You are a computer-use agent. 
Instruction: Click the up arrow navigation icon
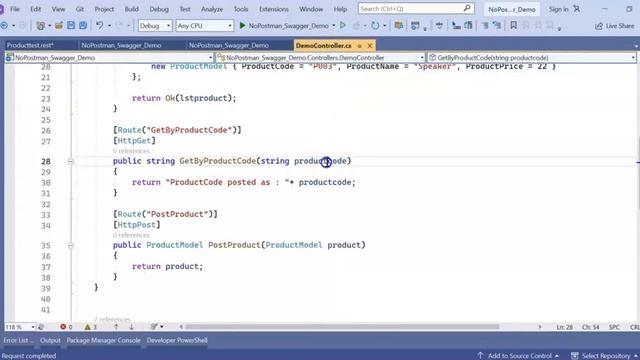[116, 327]
